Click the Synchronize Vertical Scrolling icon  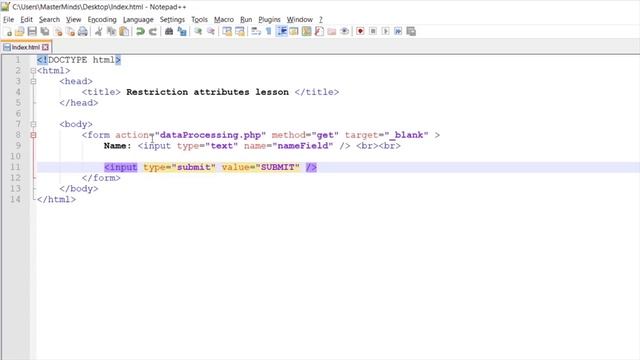pyautogui.click(x=227, y=31)
